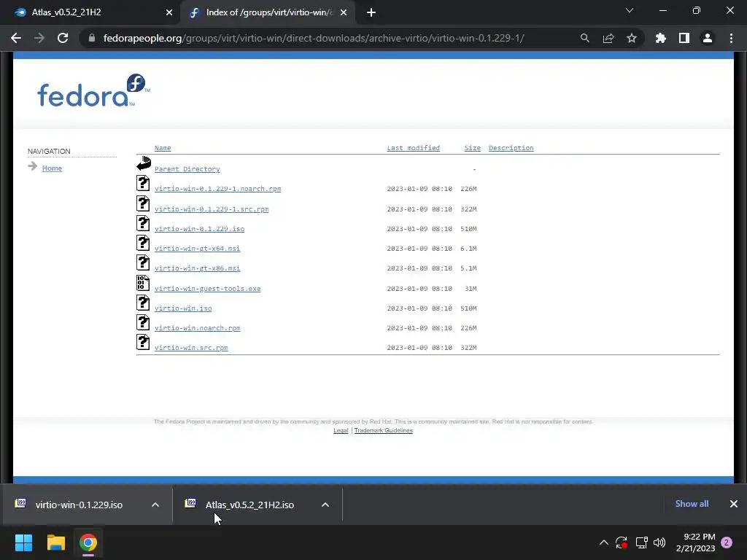
Task: Open the tab search chevron
Action: point(630,10)
